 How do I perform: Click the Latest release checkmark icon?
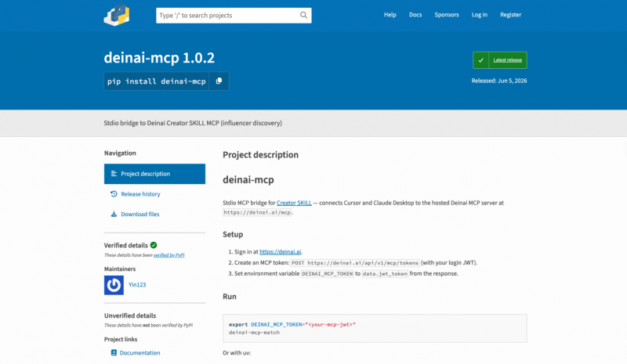[x=480, y=60]
